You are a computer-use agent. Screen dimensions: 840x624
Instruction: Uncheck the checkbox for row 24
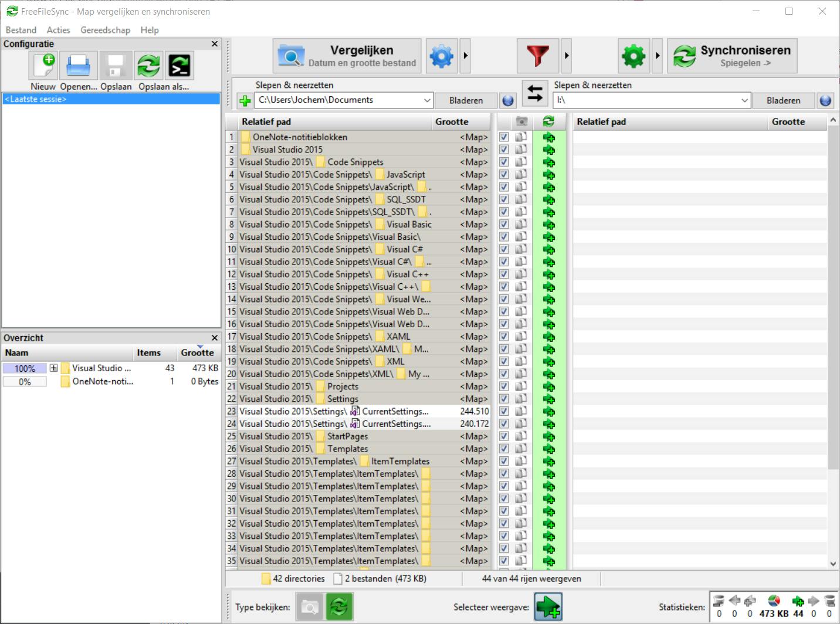504,423
